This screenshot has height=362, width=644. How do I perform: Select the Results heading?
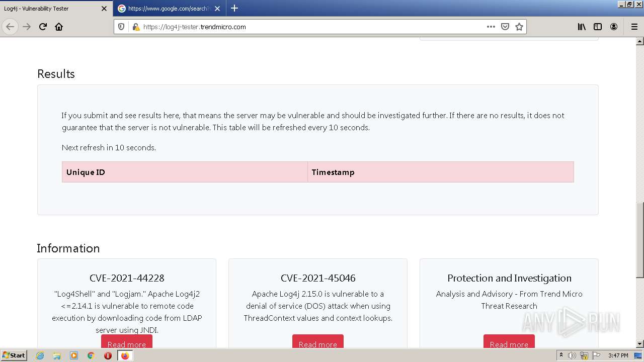(56, 74)
